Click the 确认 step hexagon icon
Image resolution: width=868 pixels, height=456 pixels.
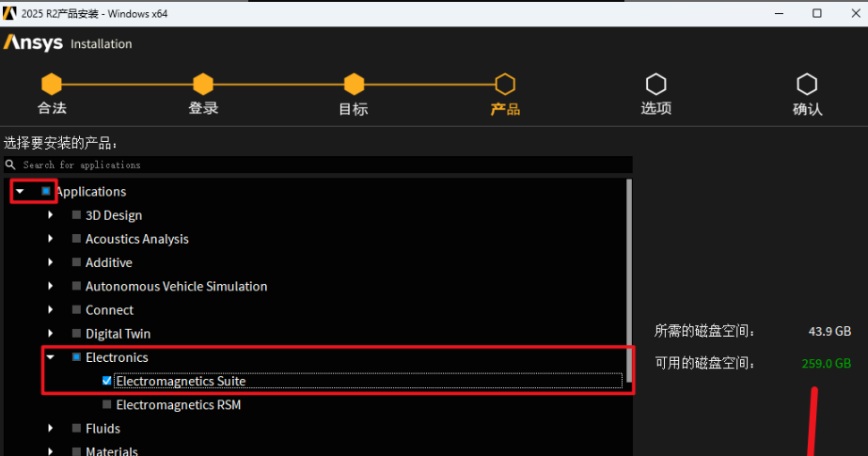[807, 84]
